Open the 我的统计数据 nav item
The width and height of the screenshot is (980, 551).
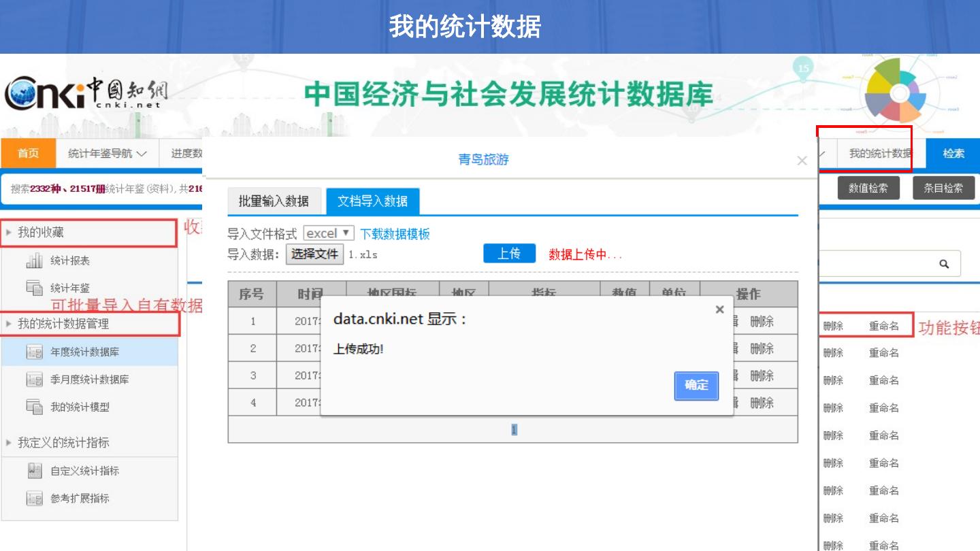click(879, 154)
